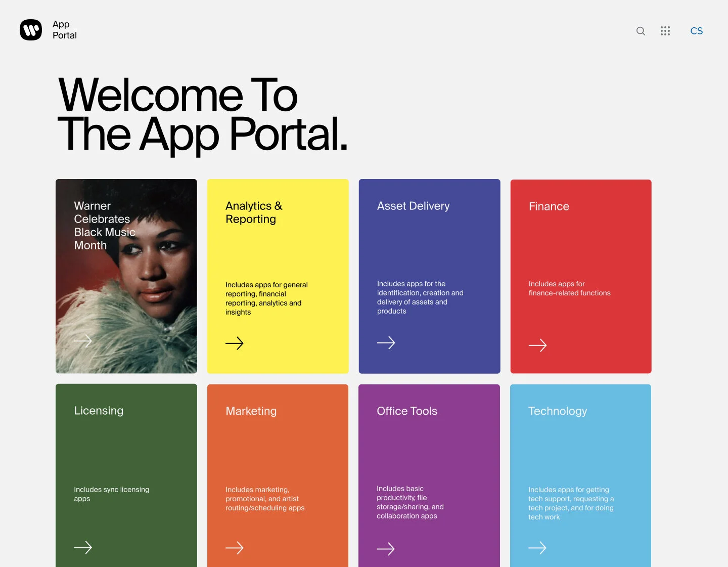Click the arrow on the Technology card
Screen dimensions: 728x567
pos(538,548)
